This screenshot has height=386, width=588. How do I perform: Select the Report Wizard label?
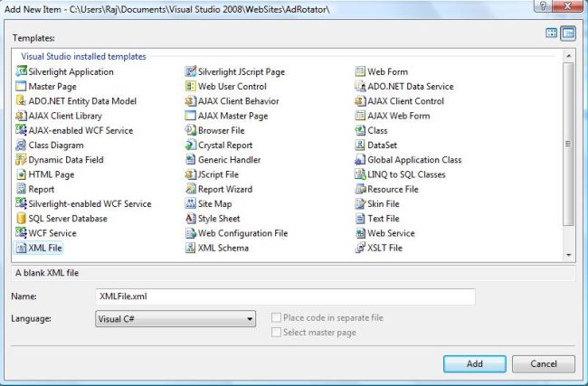[225, 189]
